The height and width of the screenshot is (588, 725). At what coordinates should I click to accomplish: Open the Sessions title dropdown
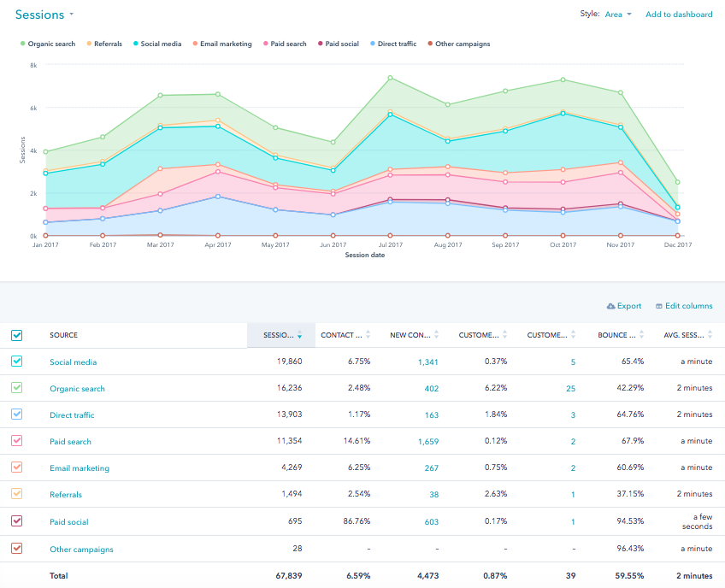(x=44, y=15)
